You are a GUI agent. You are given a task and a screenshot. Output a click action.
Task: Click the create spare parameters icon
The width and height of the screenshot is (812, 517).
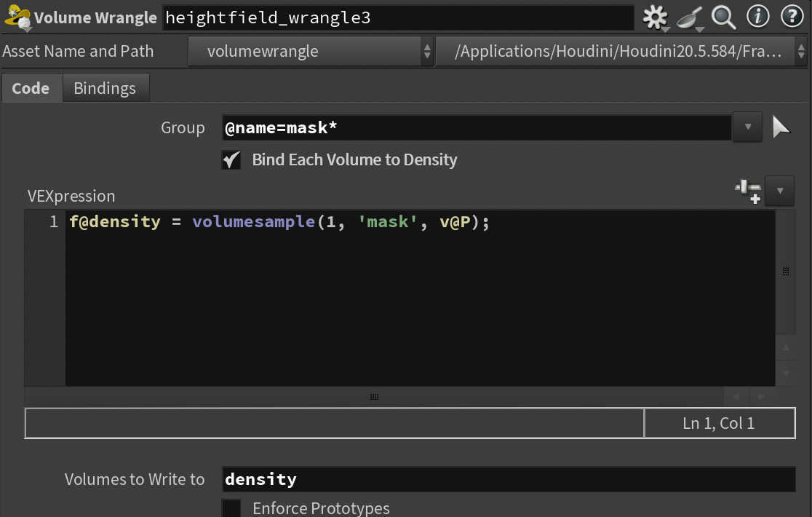coord(747,192)
